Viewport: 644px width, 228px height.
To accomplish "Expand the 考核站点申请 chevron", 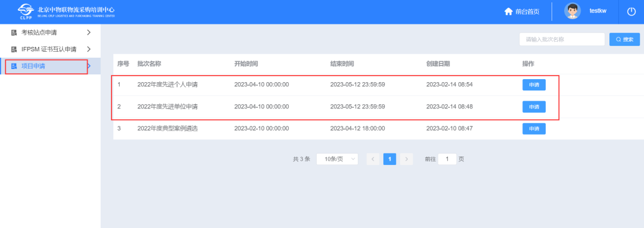I will (x=89, y=32).
